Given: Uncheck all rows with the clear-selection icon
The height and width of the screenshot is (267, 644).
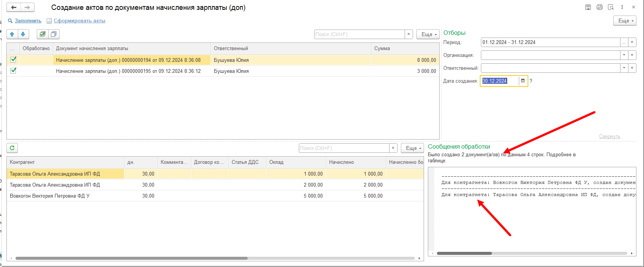Looking at the screenshot, I should point(53,34).
